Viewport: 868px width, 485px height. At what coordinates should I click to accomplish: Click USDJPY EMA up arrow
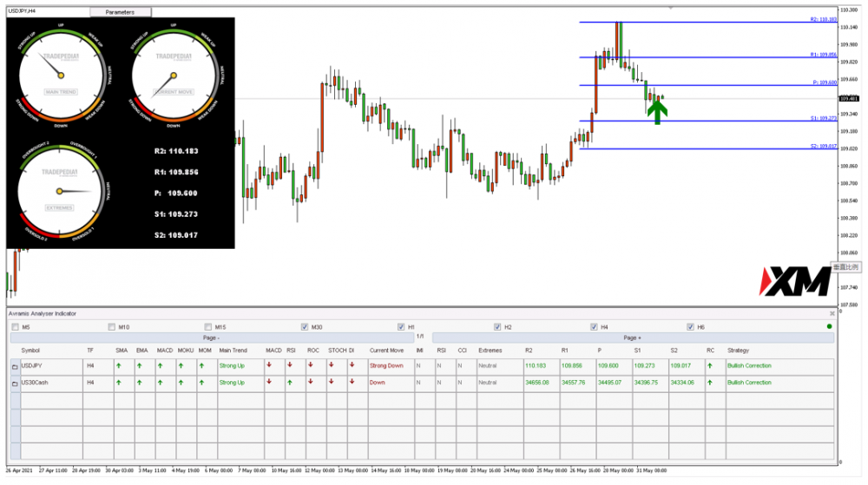140,365
